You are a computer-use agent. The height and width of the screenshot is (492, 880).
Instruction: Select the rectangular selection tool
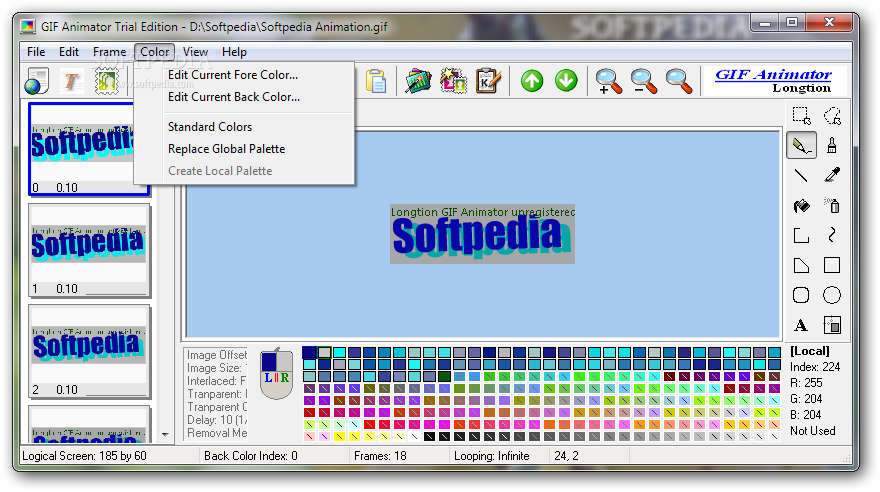tap(801, 116)
